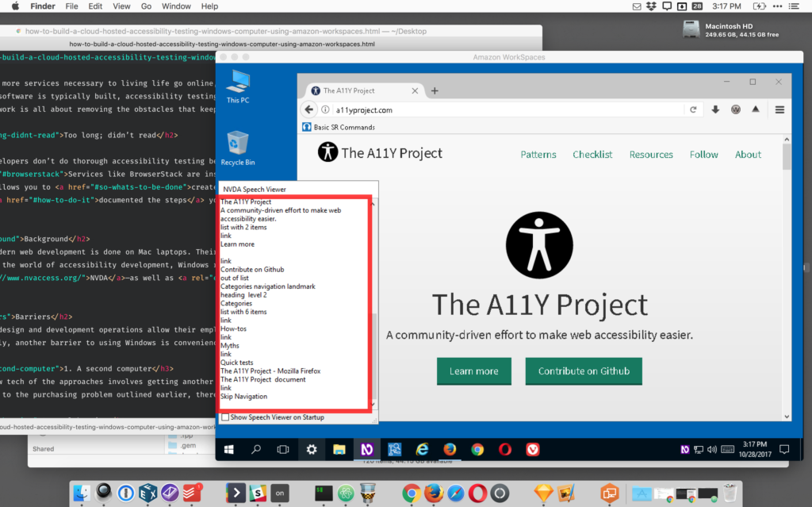
Task: Open the Edit menu in menu bar
Action: (95, 6)
